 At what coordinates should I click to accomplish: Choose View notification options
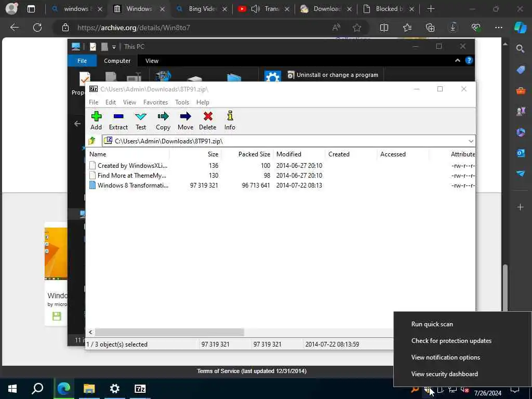click(x=445, y=357)
